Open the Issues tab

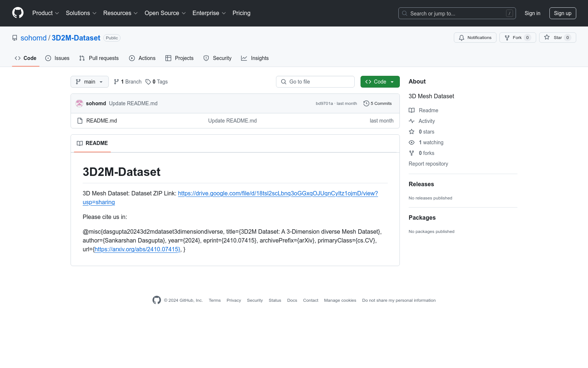(x=57, y=58)
